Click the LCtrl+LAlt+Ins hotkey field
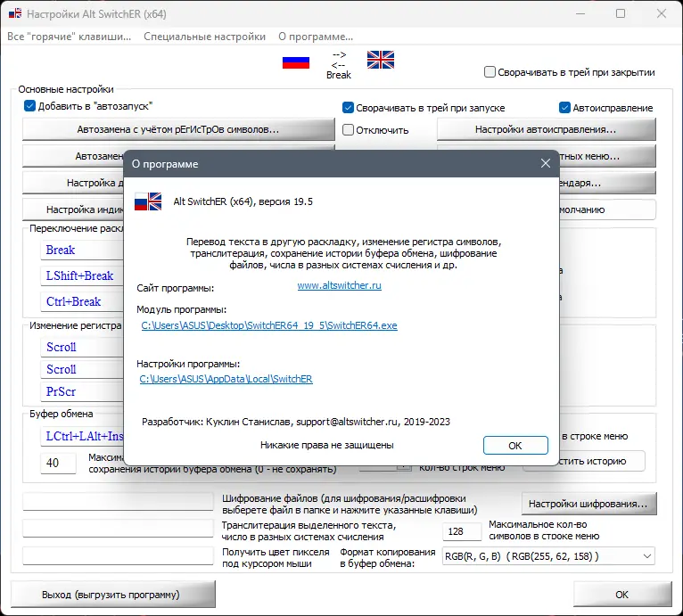683x616 pixels. 82,436
